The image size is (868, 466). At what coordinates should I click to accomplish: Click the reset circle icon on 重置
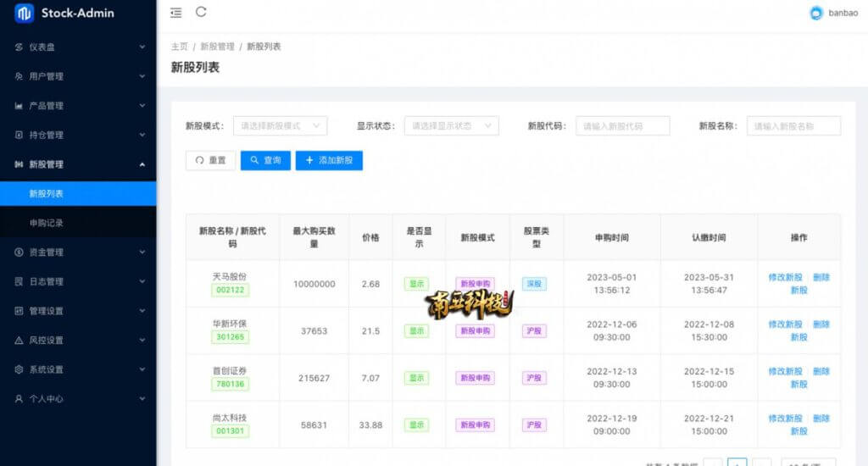[x=199, y=160]
